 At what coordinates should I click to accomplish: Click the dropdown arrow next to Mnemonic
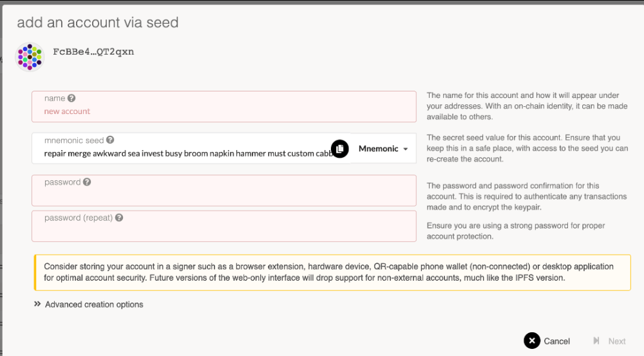pyautogui.click(x=405, y=149)
